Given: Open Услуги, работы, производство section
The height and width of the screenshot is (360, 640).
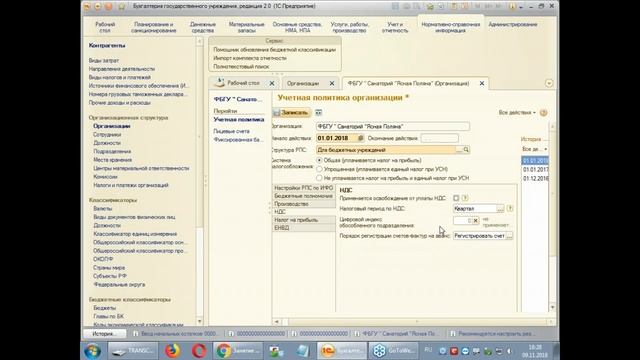Looking at the screenshot, I should [349, 27].
